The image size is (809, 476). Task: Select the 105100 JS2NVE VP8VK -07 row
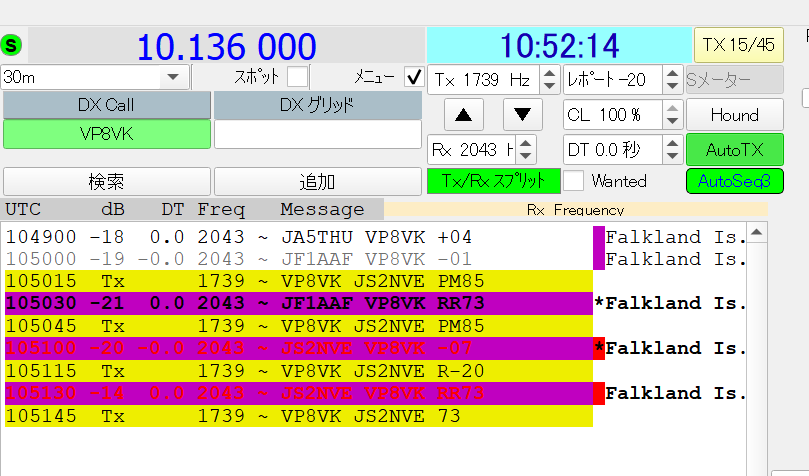376,348
